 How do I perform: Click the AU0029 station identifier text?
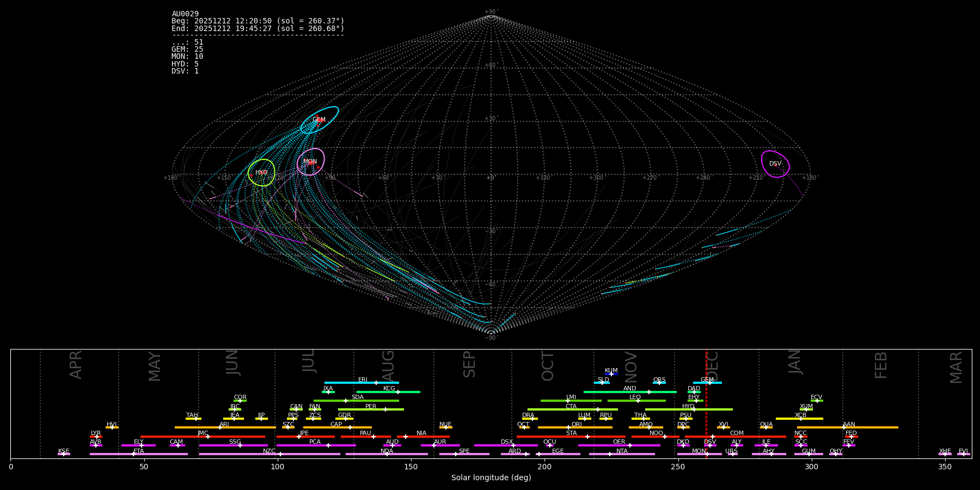tap(185, 14)
